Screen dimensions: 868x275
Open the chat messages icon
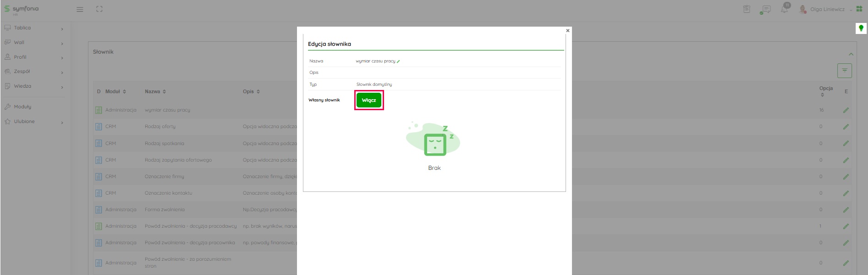click(765, 10)
